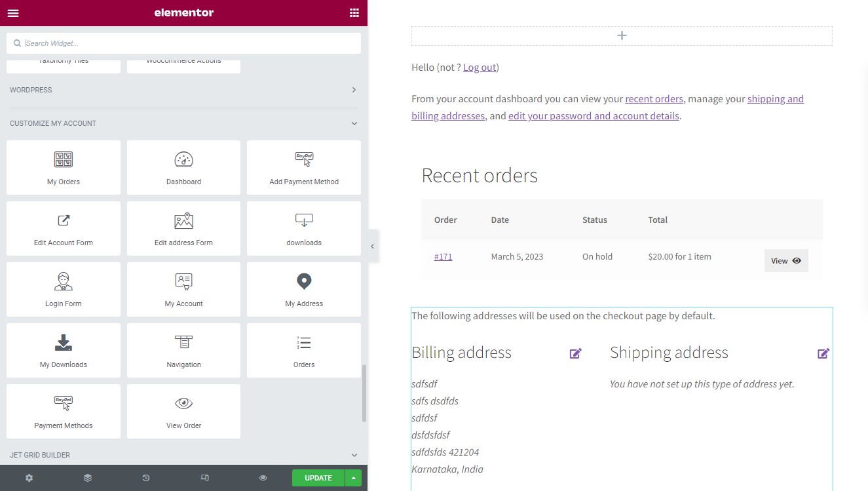868x491 pixels.
Task: Click the add new section plus
Action: point(622,35)
